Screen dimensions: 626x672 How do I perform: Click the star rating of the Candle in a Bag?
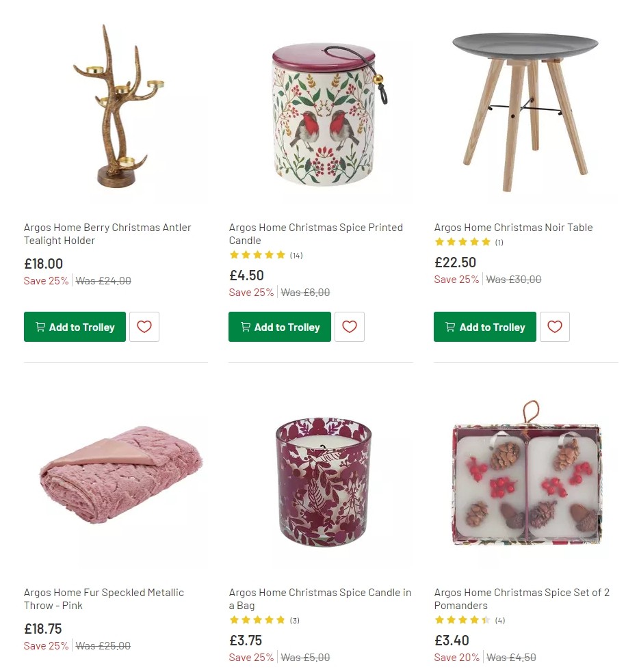coord(257,620)
